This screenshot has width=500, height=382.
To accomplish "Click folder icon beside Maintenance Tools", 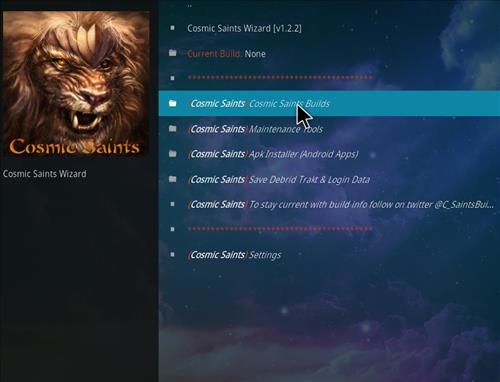I will point(172,128).
